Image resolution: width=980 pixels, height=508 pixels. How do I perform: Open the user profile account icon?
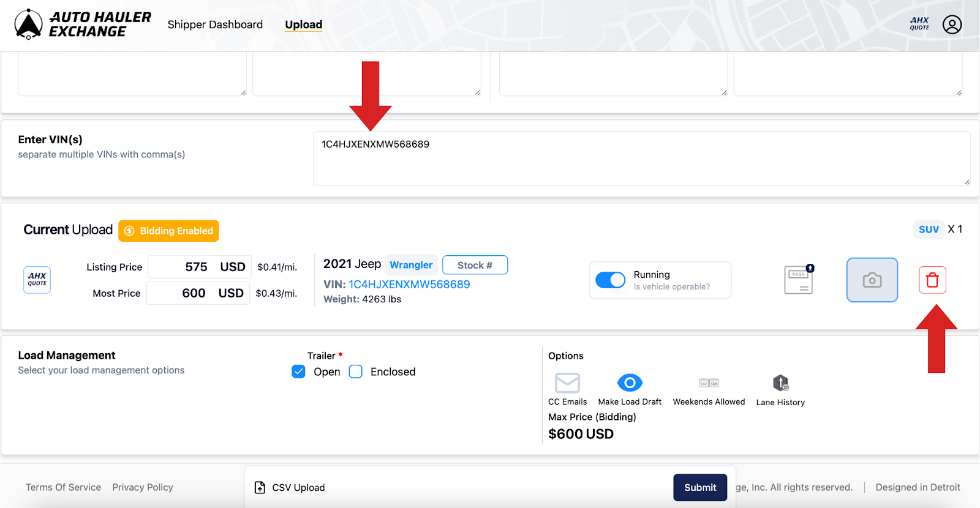[952, 24]
